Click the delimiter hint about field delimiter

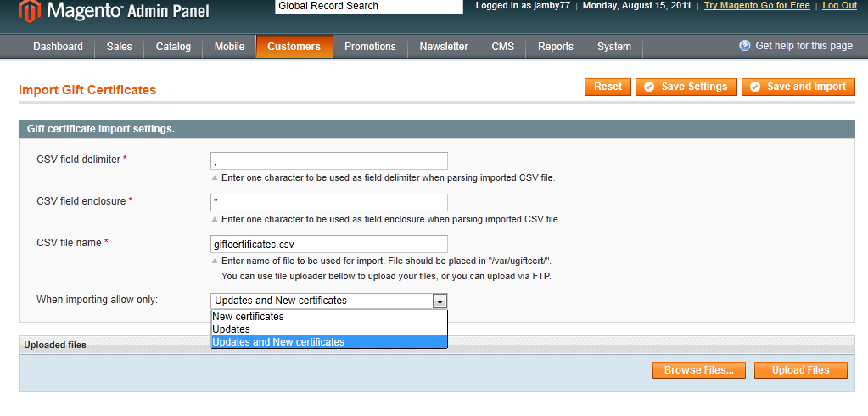[x=388, y=178]
